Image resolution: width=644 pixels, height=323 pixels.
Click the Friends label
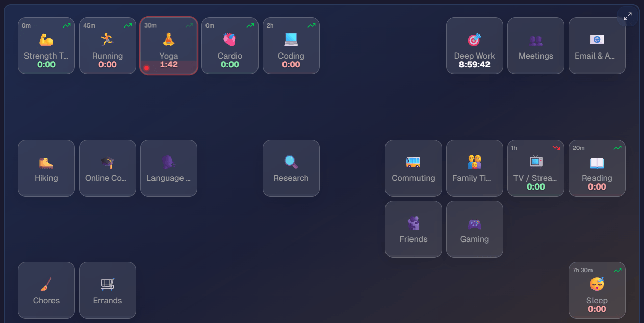pos(414,239)
